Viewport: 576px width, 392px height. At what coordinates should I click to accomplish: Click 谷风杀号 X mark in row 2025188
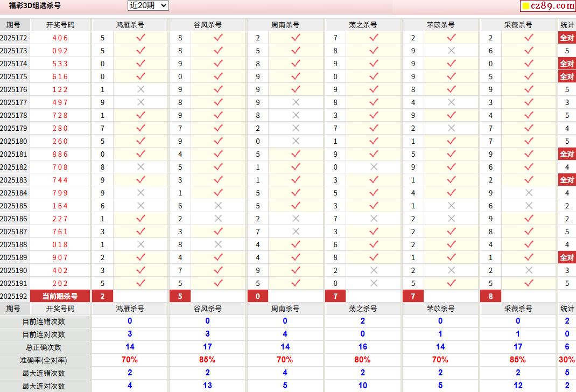coord(218,244)
